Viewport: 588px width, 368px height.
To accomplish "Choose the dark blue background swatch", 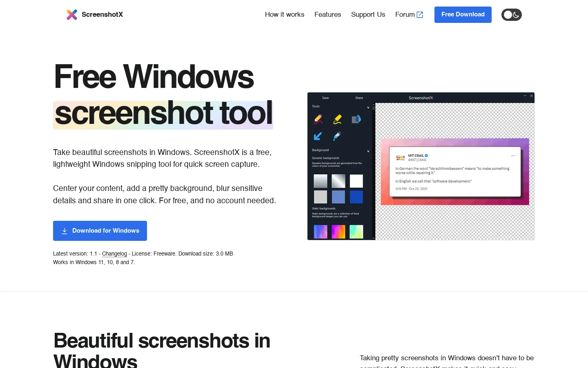I will [356, 197].
